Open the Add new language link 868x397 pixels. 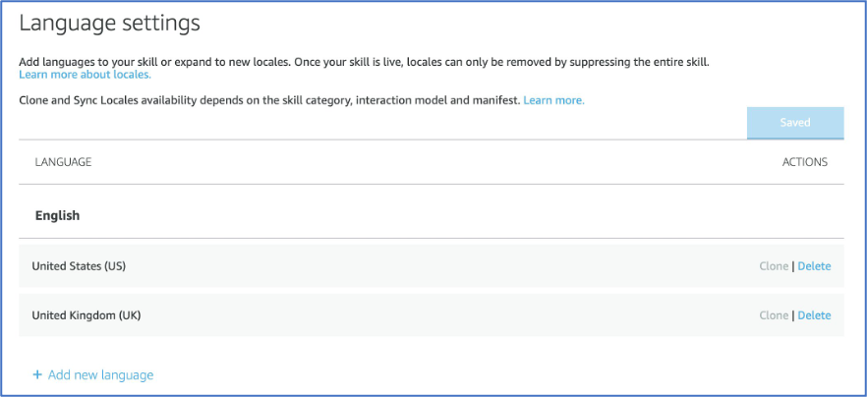pos(100,374)
